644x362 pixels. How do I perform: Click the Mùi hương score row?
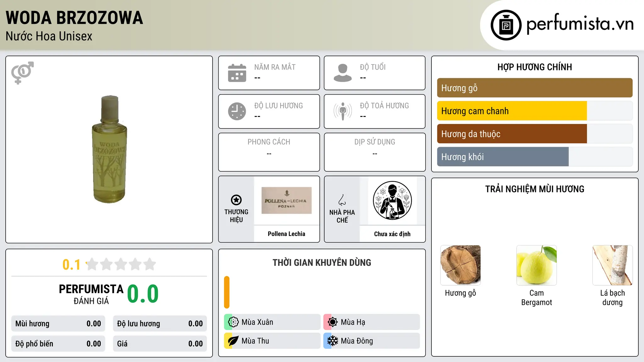click(58, 324)
